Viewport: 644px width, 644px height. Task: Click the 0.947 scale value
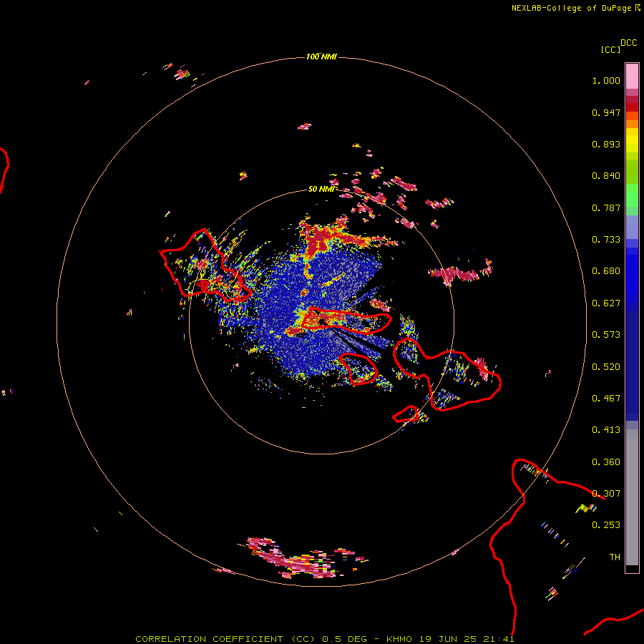pos(606,112)
